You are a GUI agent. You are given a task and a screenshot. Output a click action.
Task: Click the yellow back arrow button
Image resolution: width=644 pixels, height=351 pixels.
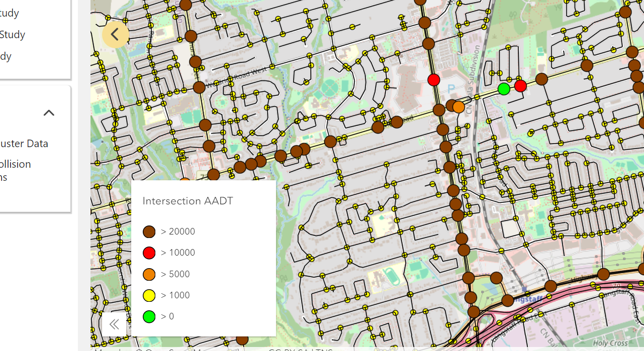tap(115, 35)
